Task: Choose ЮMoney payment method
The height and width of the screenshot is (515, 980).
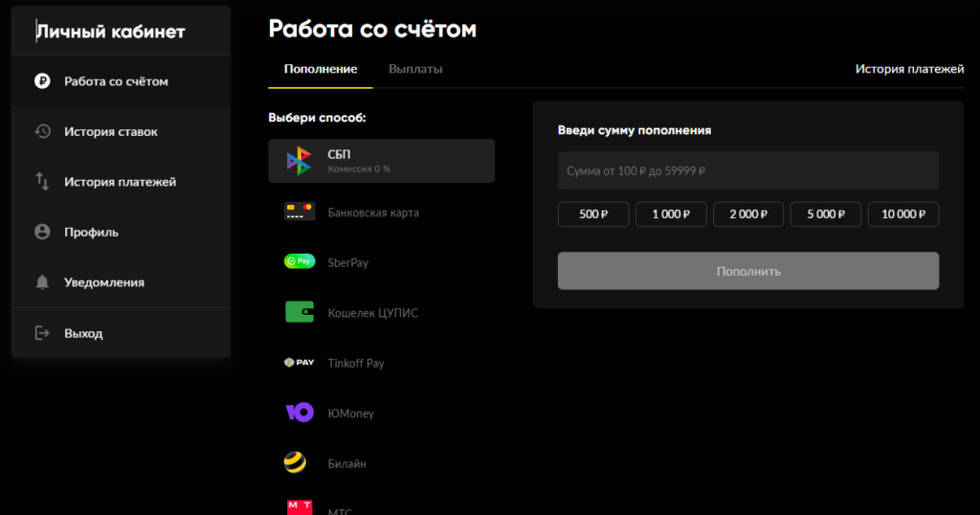Action: (x=381, y=414)
